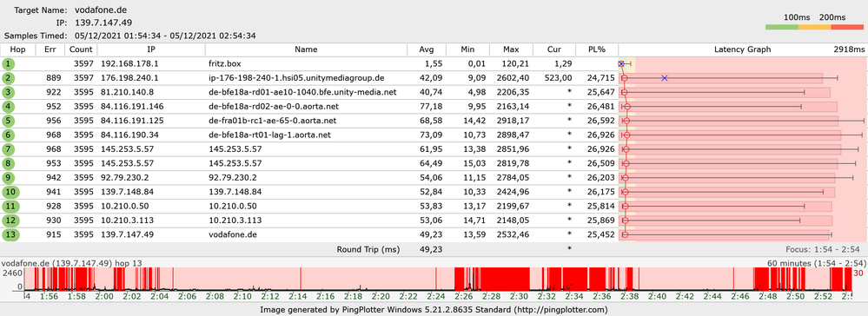The image size is (868, 316).
Task: Select IP 10.210.3.113 cell
Action: click(128, 221)
